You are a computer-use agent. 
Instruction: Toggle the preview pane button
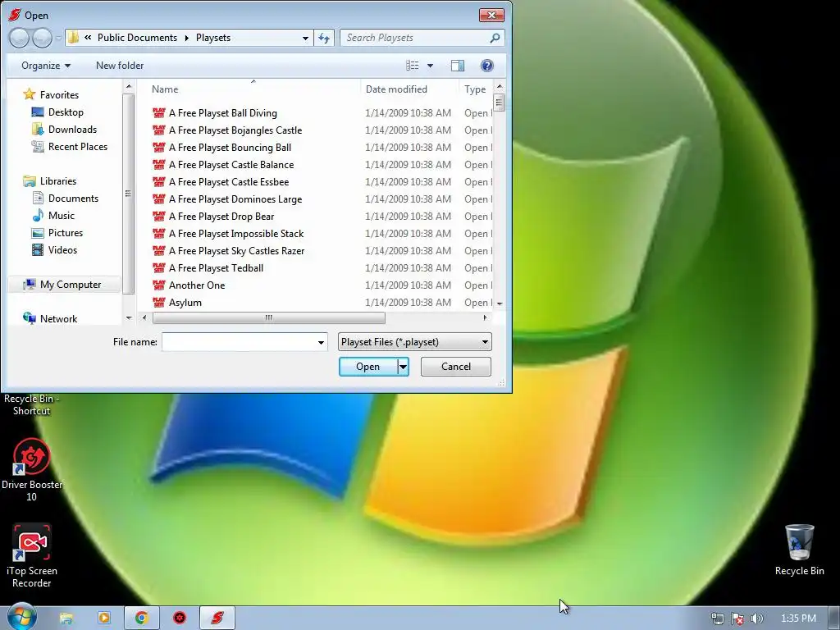[458, 66]
